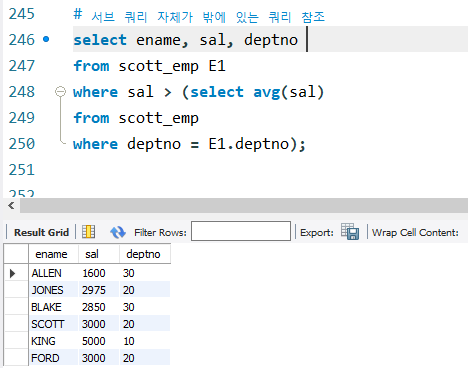
Task: Click deptno value 10 in KING row
Action: 129,341
